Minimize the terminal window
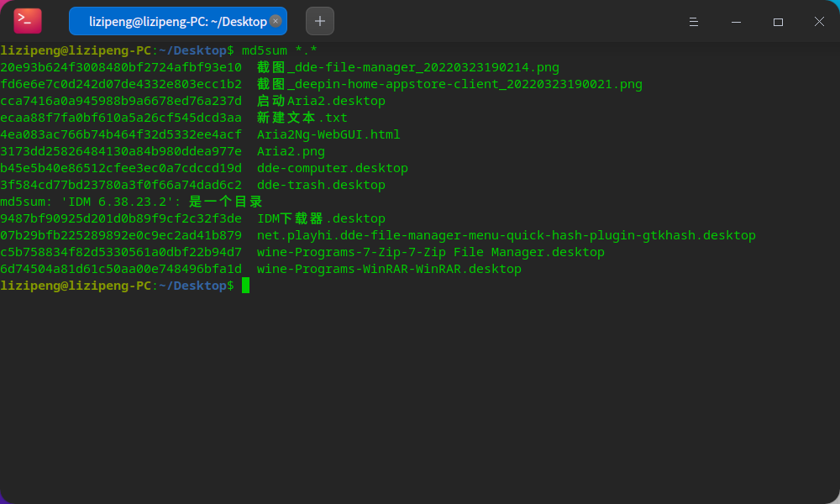The image size is (840, 504). (736, 22)
